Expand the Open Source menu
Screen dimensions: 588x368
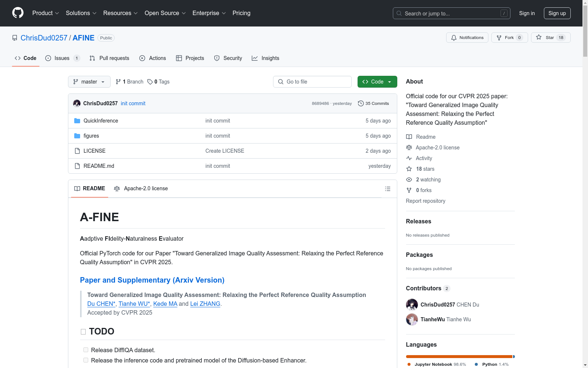165,13
